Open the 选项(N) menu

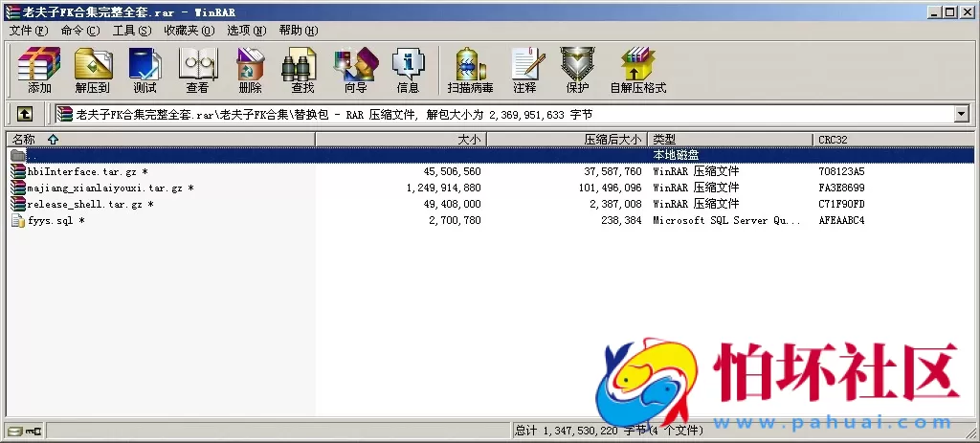[x=246, y=31]
